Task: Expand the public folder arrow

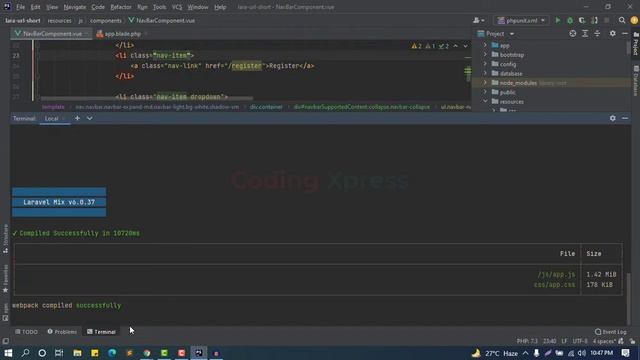Action: coord(485,92)
